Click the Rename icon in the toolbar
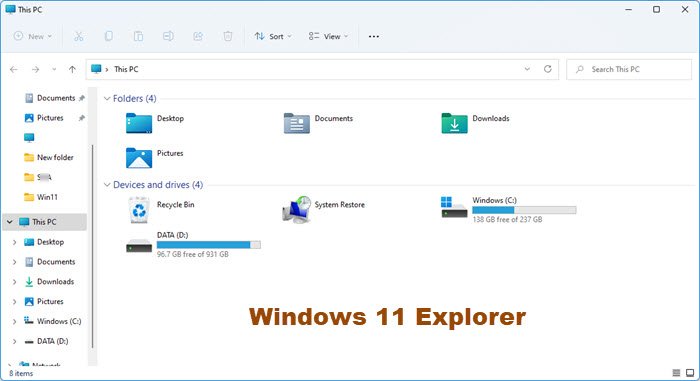The image size is (700, 381). tap(168, 37)
